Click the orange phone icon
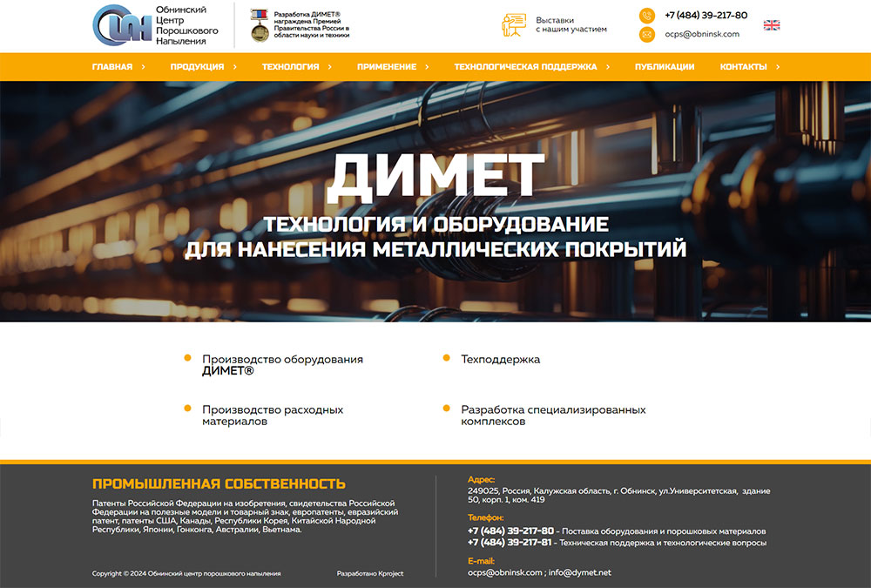 (x=647, y=16)
